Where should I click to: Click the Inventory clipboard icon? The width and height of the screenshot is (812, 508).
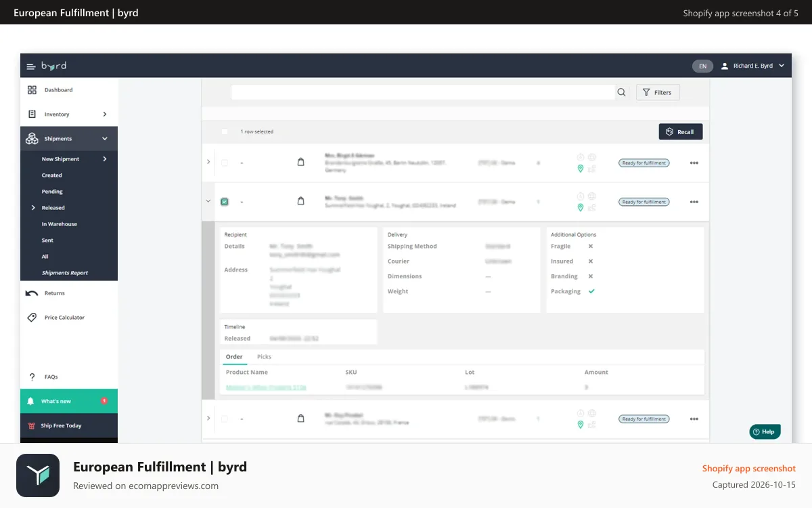[x=32, y=114]
